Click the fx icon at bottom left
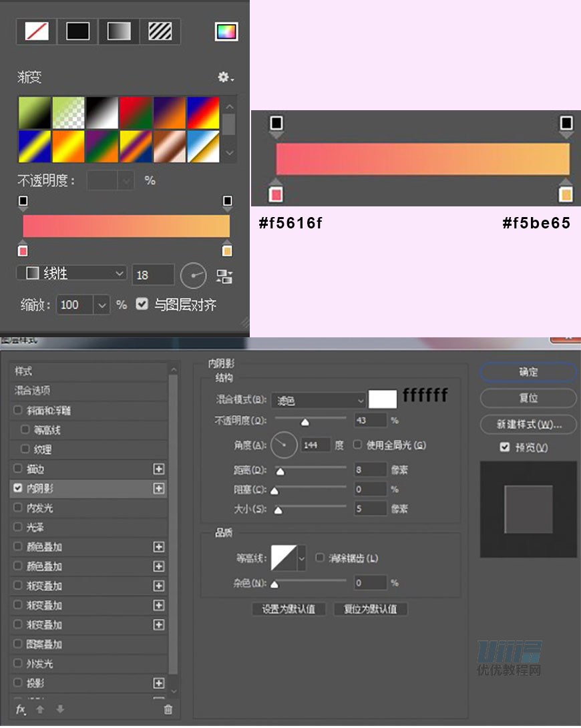The image size is (581, 728). point(20,709)
